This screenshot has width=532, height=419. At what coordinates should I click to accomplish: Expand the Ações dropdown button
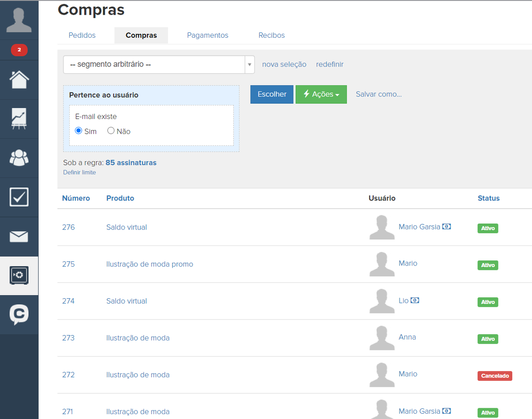click(321, 95)
